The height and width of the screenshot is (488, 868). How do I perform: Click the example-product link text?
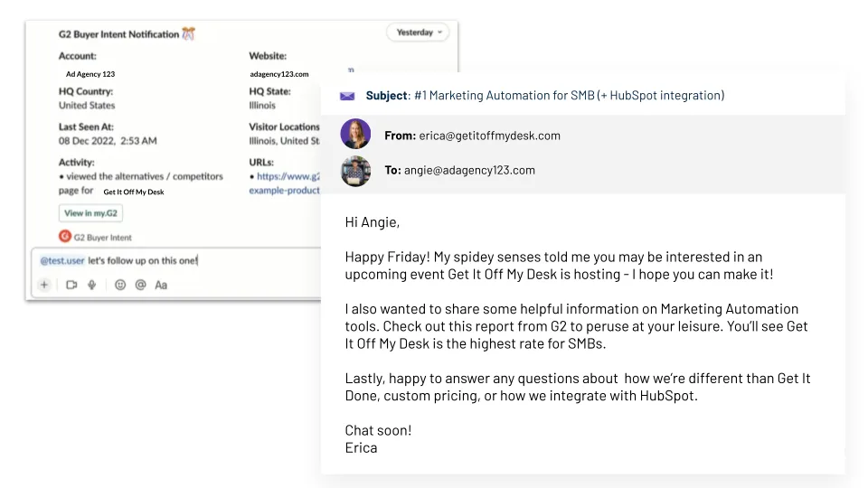[x=284, y=191]
